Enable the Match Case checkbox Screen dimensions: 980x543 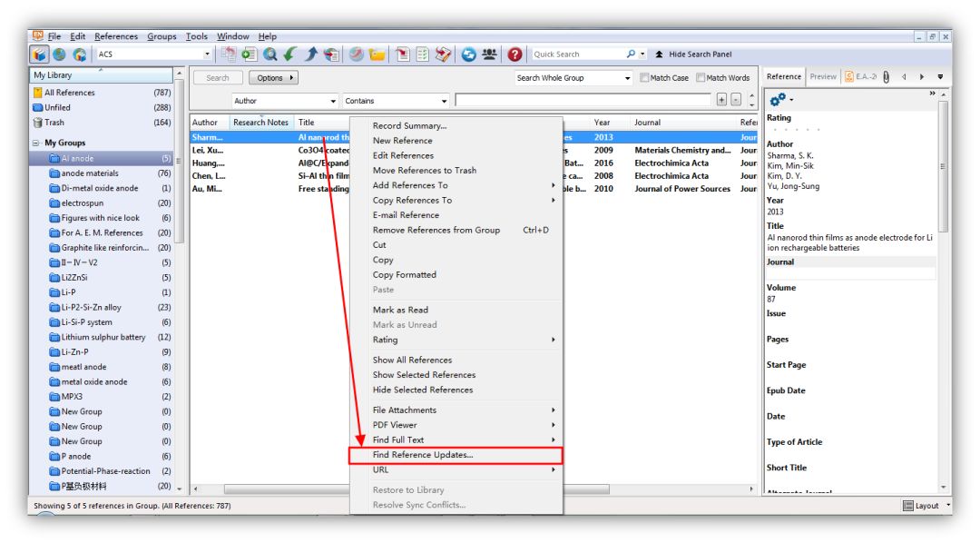(644, 77)
